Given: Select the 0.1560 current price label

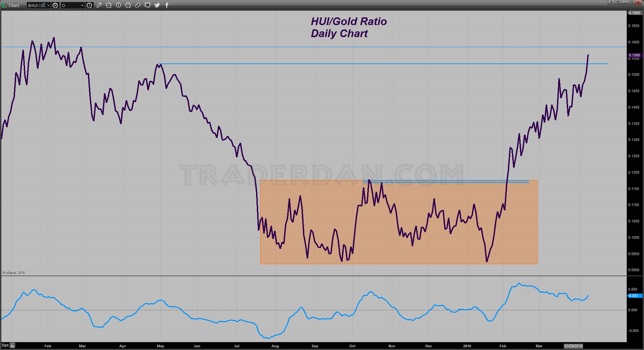Looking at the screenshot, I should coord(634,55).
